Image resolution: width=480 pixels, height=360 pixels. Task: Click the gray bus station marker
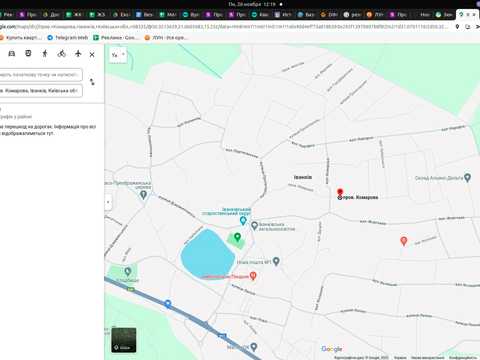click(x=254, y=226)
